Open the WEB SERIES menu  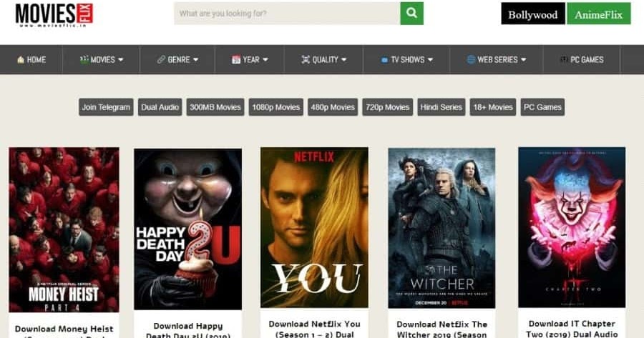(x=497, y=59)
